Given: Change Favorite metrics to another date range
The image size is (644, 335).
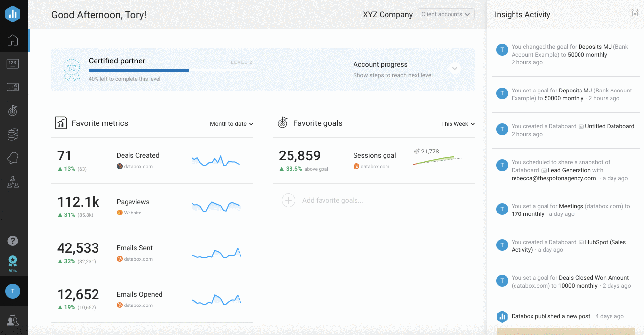Looking at the screenshot, I should [x=231, y=124].
